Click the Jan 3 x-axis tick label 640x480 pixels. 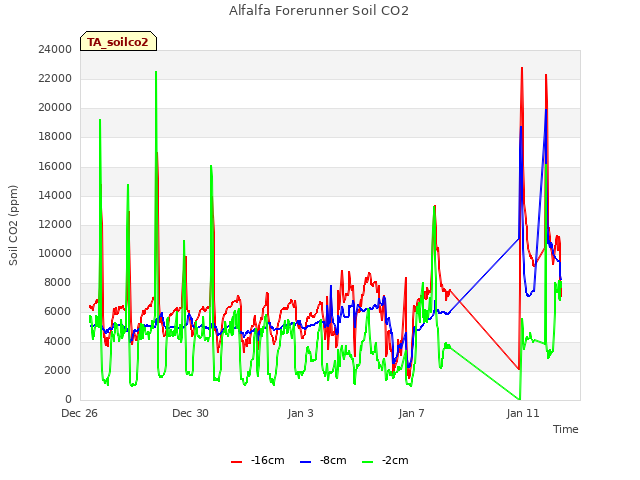(x=300, y=413)
